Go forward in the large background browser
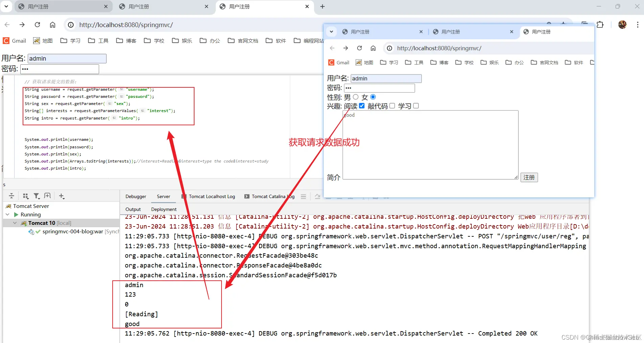The width and height of the screenshot is (644, 343). 22,25
